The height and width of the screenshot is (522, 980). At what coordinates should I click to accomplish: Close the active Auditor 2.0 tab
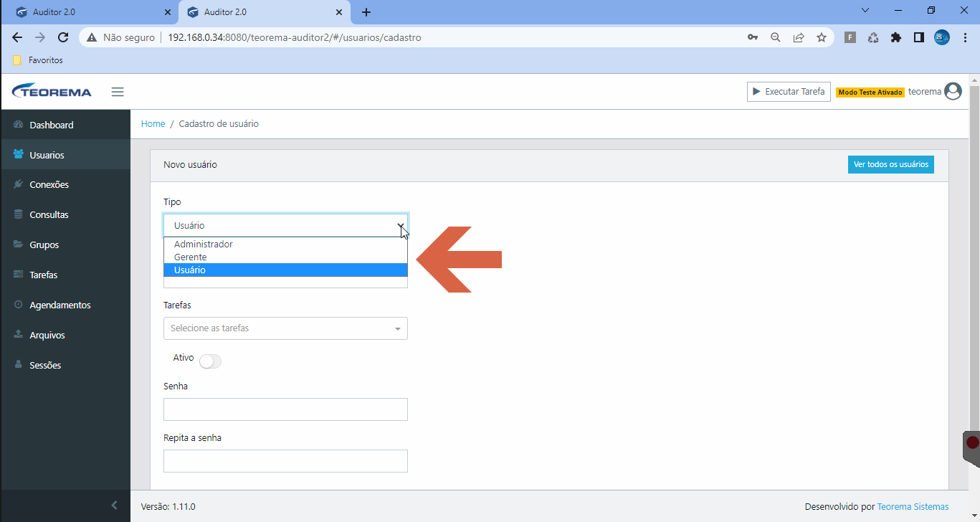tap(339, 12)
